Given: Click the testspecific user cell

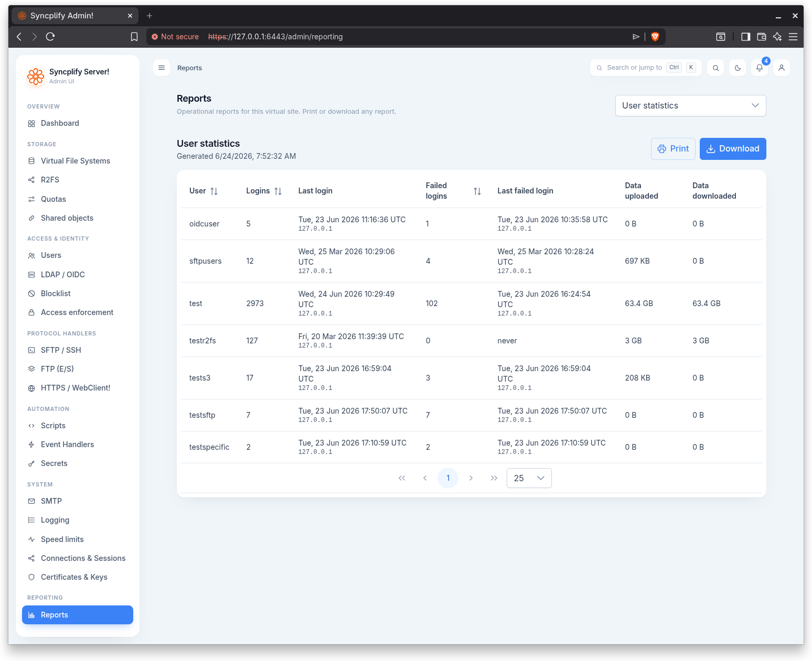Looking at the screenshot, I should coord(209,447).
